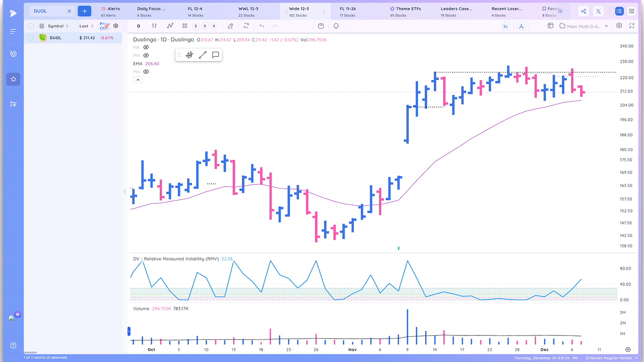Click the app logo in the left sidebar
Viewport: 644px width, 362px height.
13,14
